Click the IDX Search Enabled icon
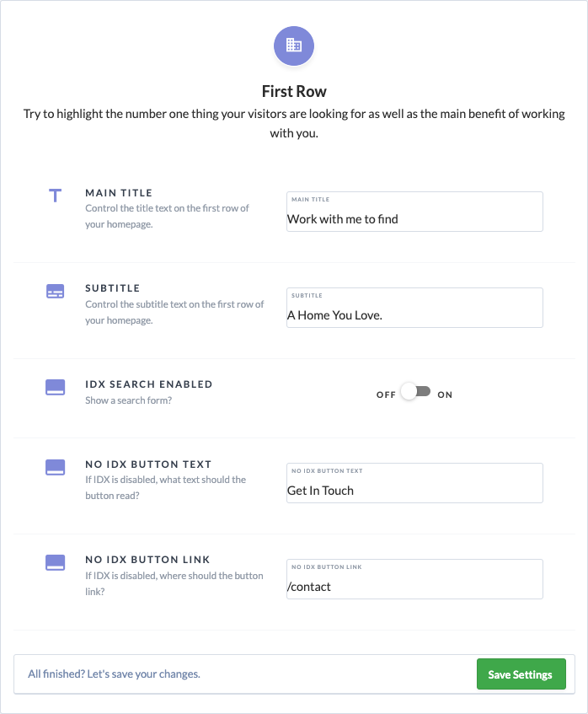This screenshot has height=714, width=588. click(55, 387)
